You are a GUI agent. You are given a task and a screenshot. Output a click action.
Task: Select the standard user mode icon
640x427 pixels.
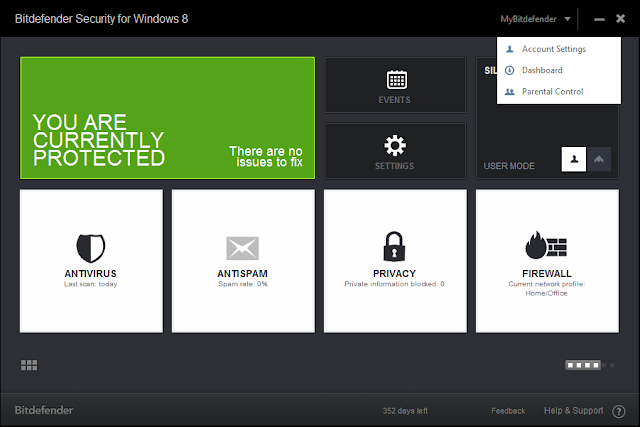pyautogui.click(x=574, y=159)
